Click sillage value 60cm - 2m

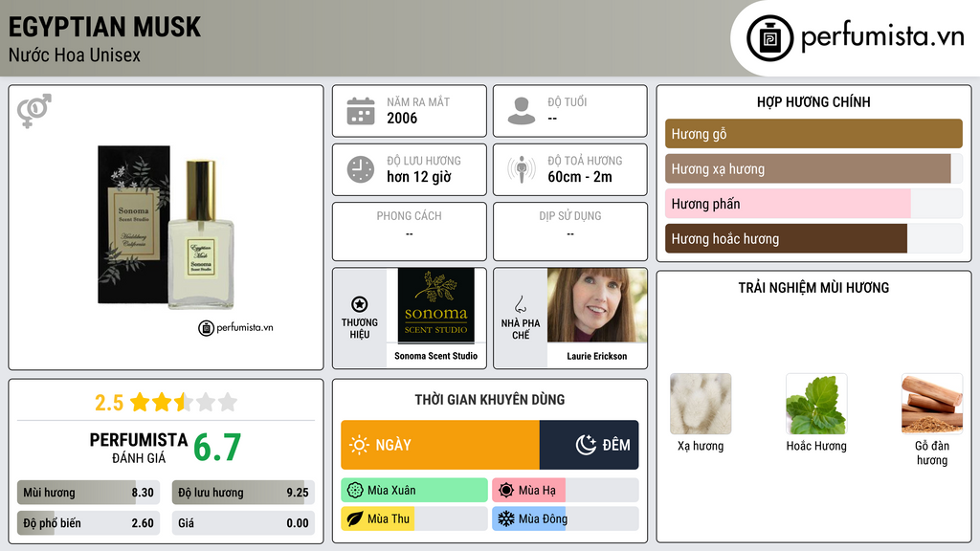click(580, 177)
